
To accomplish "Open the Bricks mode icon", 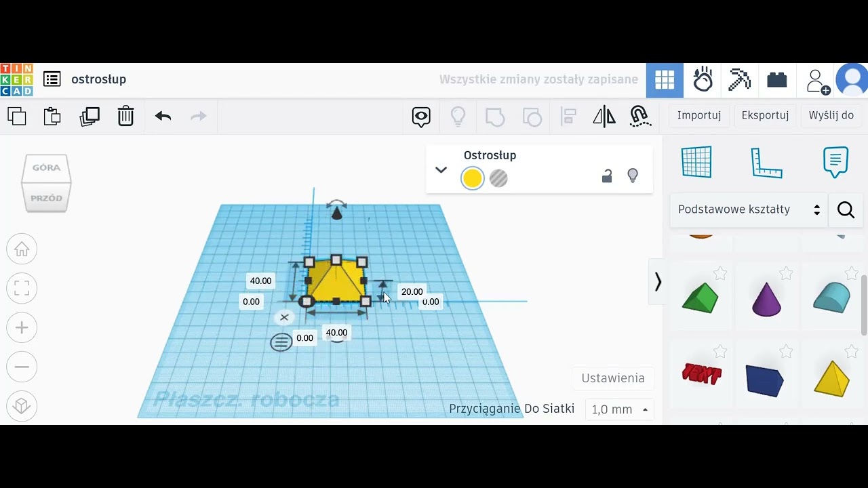I will point(777,80).
